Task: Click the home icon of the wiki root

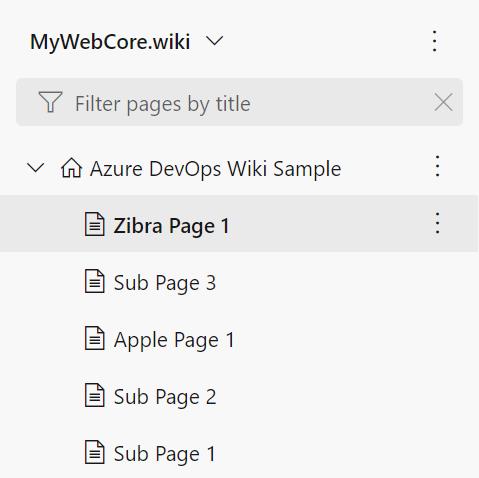Action: point(71,168)
